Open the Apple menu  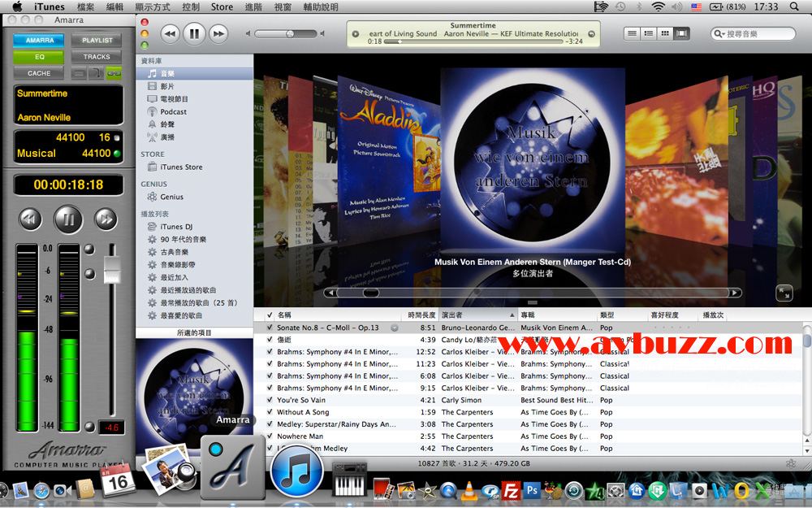[x=17, y=7]
